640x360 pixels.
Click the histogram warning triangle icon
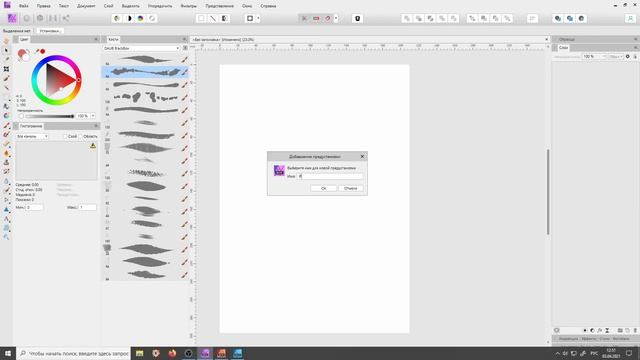pos(93,145)
